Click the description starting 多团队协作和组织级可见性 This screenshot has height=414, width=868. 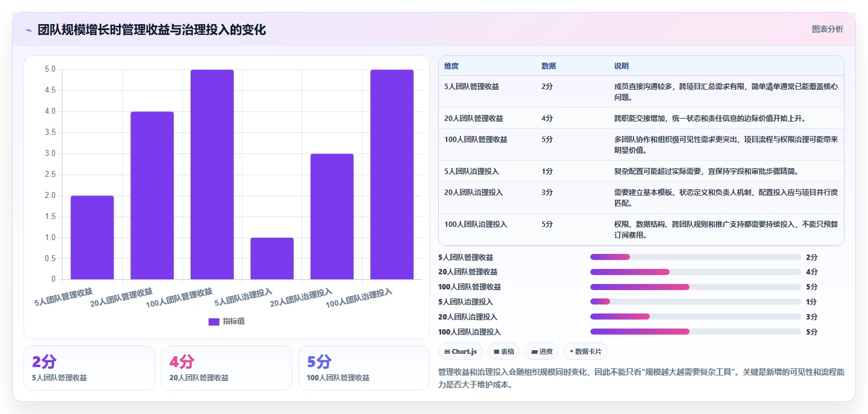[726, 144]
